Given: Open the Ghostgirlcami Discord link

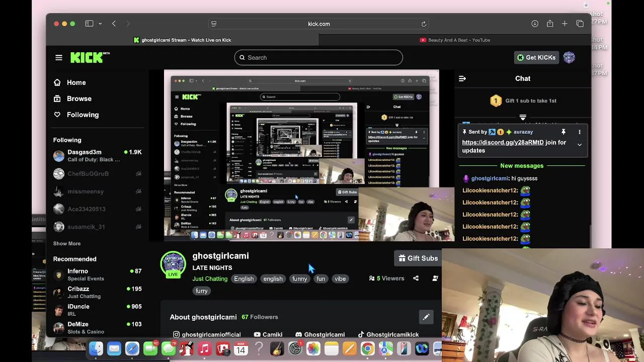Looking at the screenshot, I should (320, 334).
